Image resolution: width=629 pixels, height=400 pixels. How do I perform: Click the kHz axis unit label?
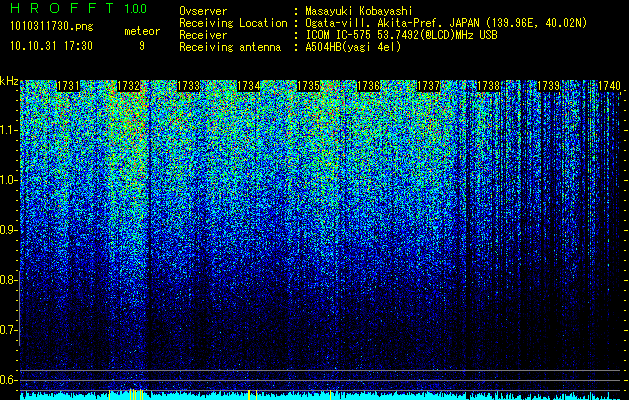coord(9,81)
